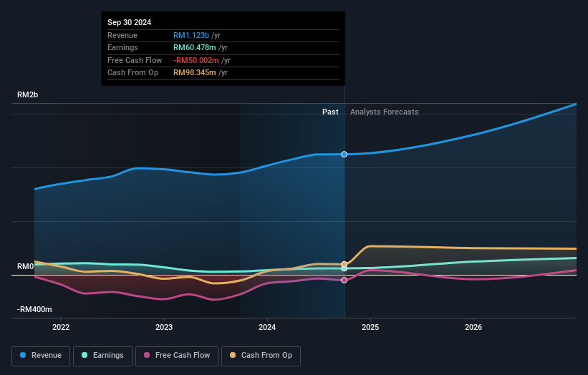Click the pink Free Cash Flow data point
Screen dimensions: 588x375
tap(344, 281)
